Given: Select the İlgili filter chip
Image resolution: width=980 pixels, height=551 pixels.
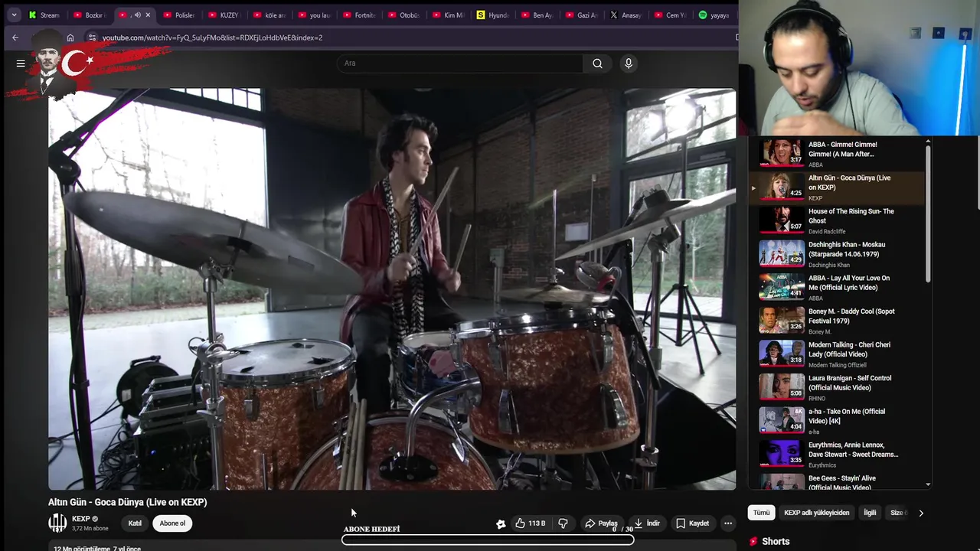Looking at the screenshot, I should click(x=870, y=513).
